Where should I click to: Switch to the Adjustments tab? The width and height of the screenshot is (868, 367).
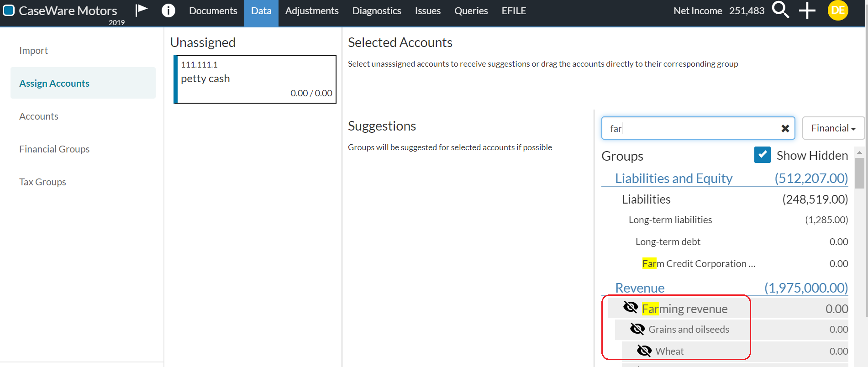tap(312, 11)
